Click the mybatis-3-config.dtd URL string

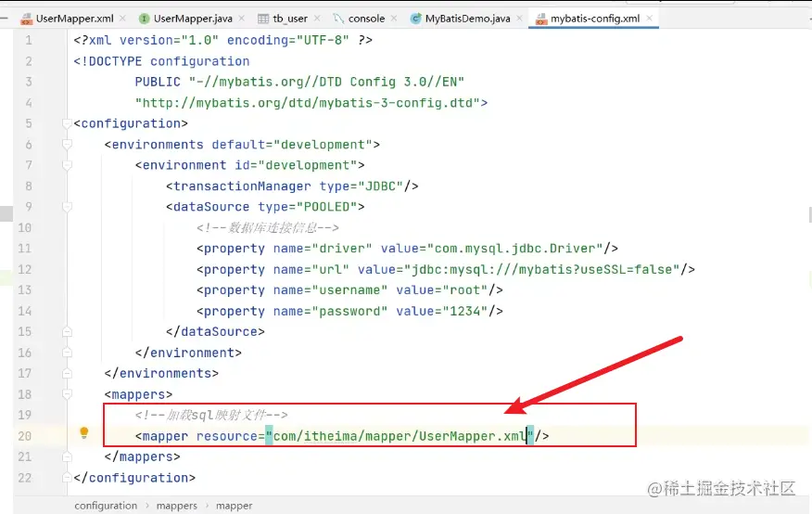click(x=308, y=103)
